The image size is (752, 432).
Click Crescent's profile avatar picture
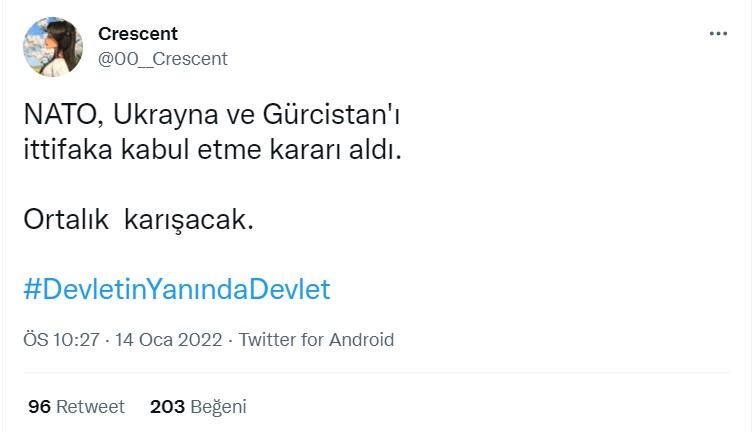point(52,46)
